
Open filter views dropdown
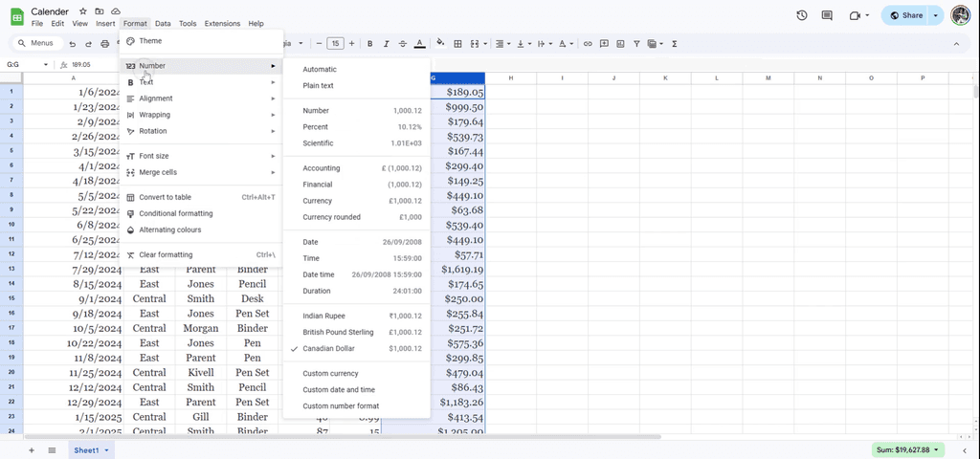click(655, 44)
